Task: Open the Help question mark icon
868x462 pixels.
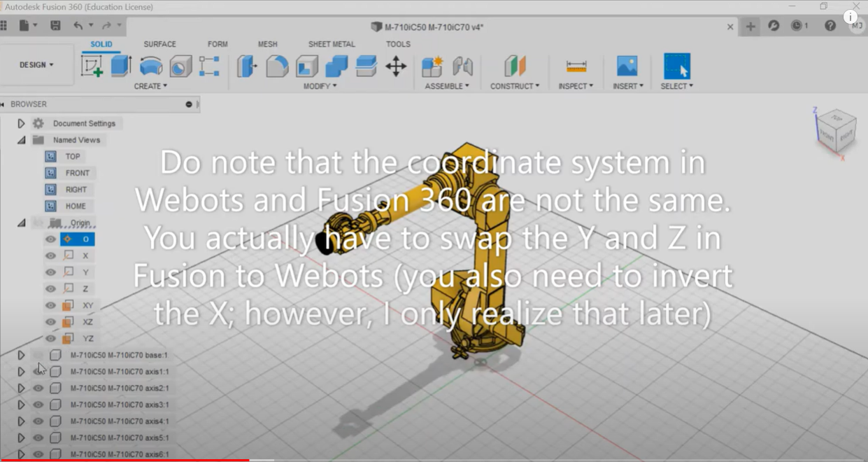Action: pyautogui.click(x=830, y=26)
